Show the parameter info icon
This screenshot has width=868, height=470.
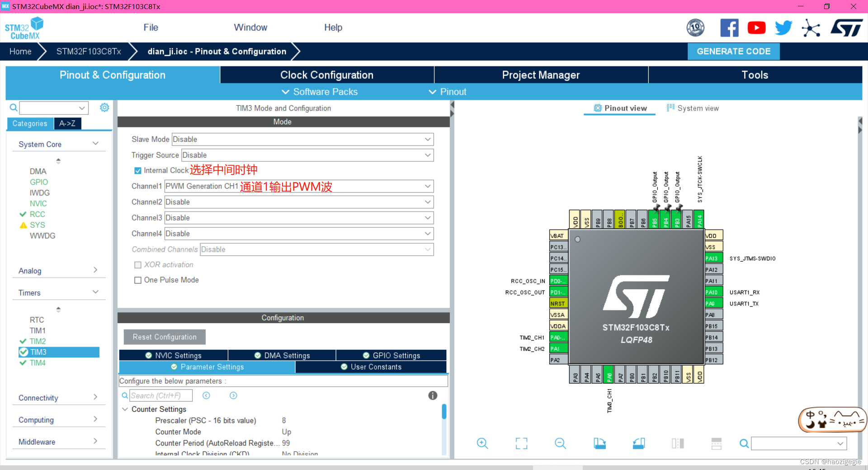point(433,395)
